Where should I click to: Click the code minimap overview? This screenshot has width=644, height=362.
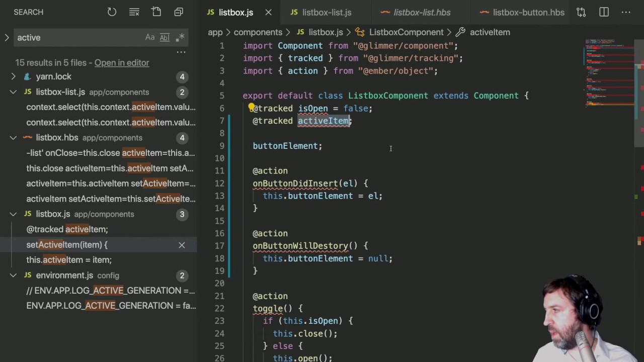pos(610,73)
